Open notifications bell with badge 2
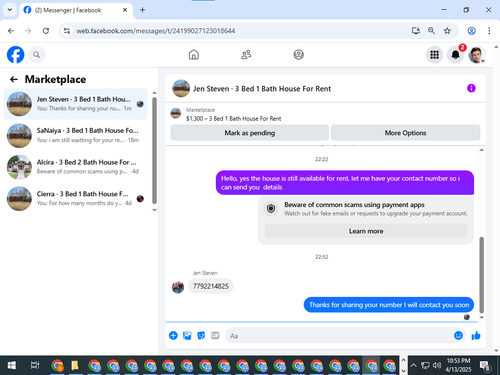 point(456,55)
